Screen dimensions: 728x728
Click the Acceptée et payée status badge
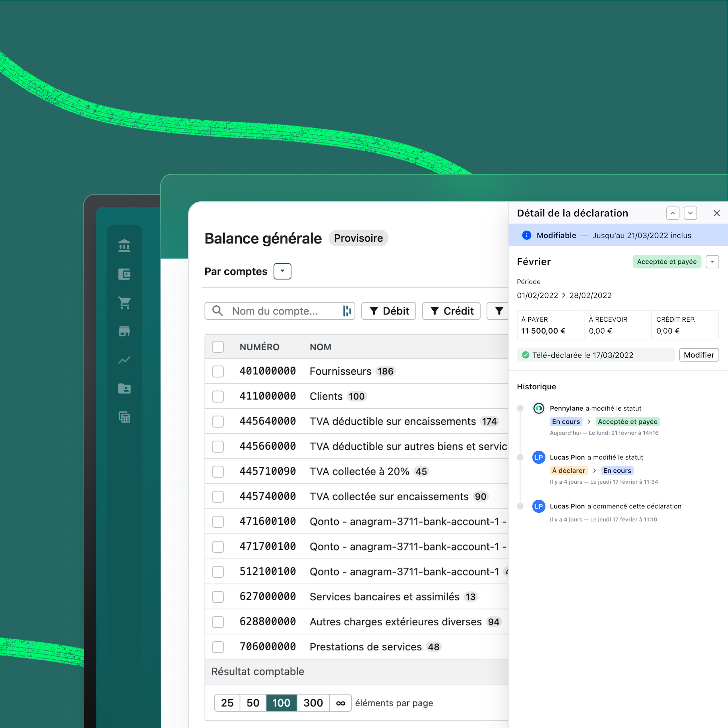tap(667, 262)
